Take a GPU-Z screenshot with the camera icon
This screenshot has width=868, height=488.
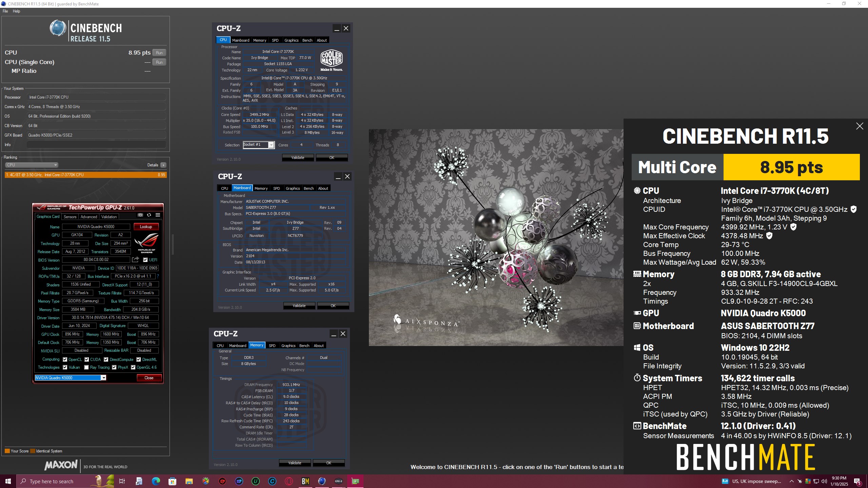(x=140, y=215)
